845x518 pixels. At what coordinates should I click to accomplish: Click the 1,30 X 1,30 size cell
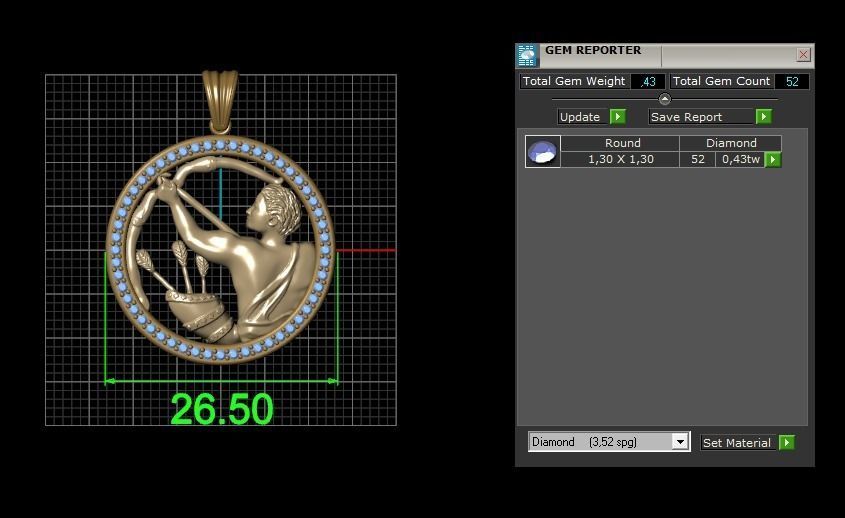pos(620,160)
